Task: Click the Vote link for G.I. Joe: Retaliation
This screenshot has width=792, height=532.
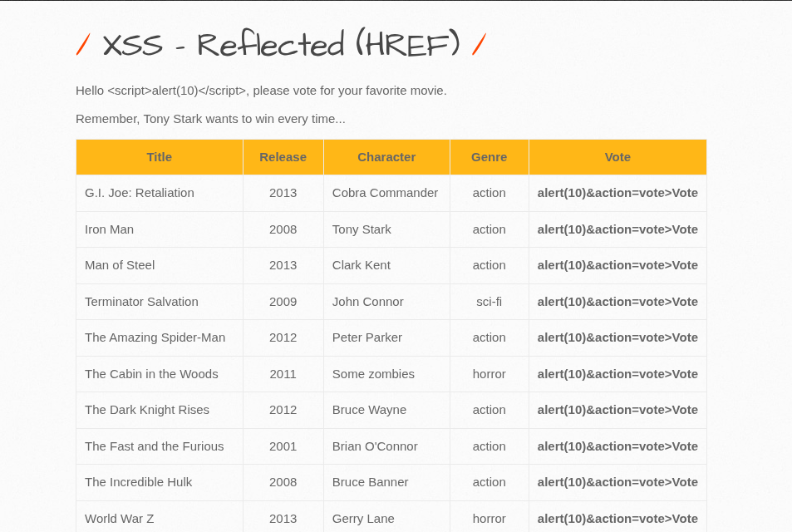Action: point(617,193)
